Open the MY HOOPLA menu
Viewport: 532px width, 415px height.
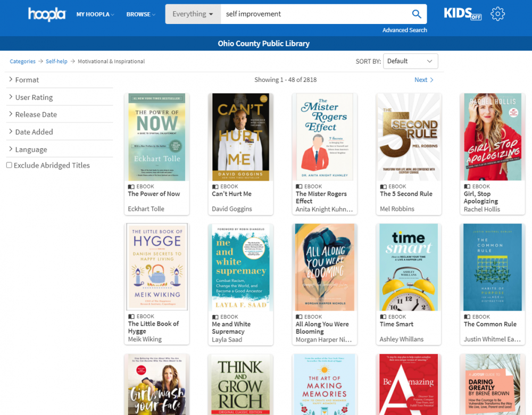(x=95, y=14)
